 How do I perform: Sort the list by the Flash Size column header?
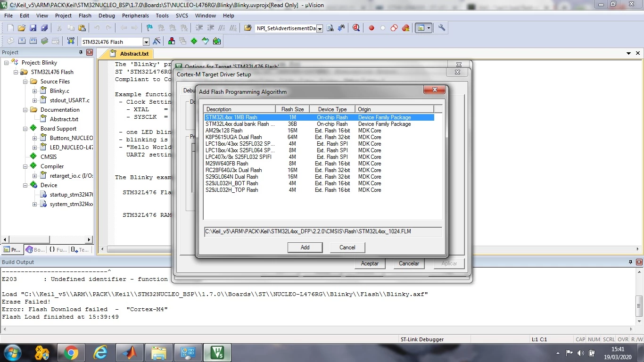[x=292, y=109]
